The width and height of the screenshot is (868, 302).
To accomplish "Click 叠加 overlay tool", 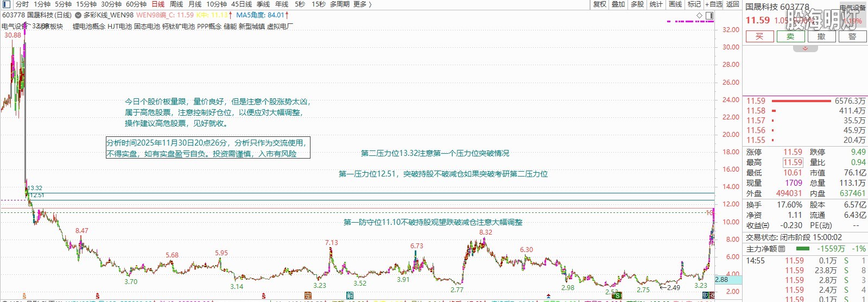I will pos(618,4).
